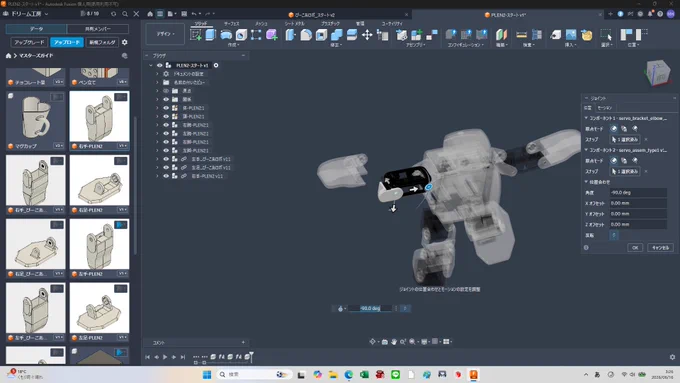Select the Combine tool
This screenshot has width=680, height=383.
[x=337, y=35]
